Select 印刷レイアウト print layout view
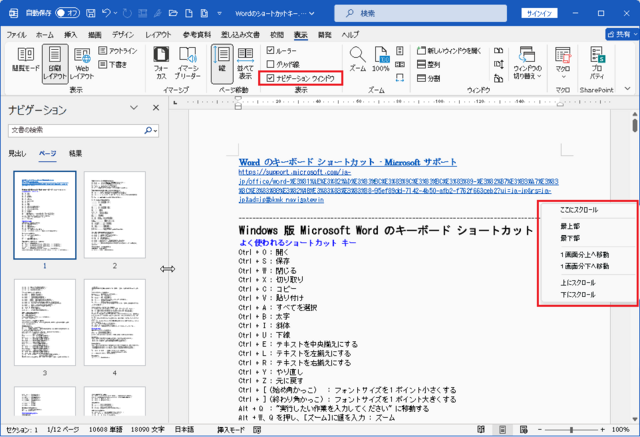The image size is (640, 437). (55, 63)
